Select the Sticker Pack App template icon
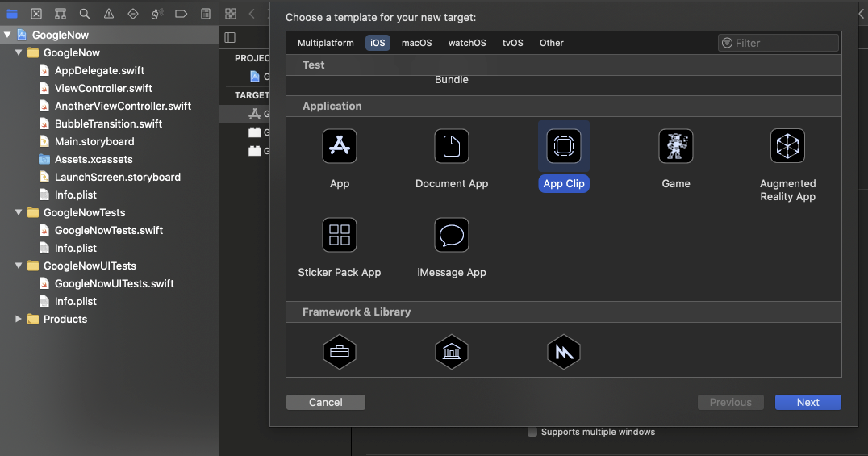This screenshot has width=868, height=456. pos(340,235)
